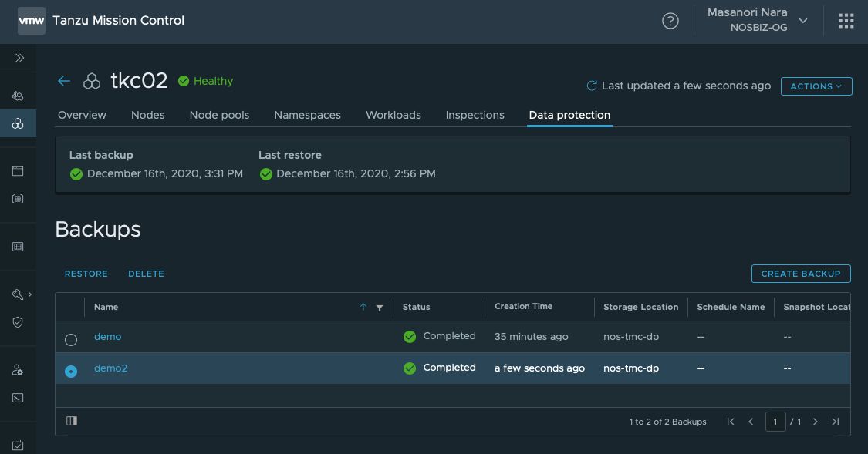Open the table-grid sidebar icon
The height and width of the screenshot is (454, 868).
18,247
